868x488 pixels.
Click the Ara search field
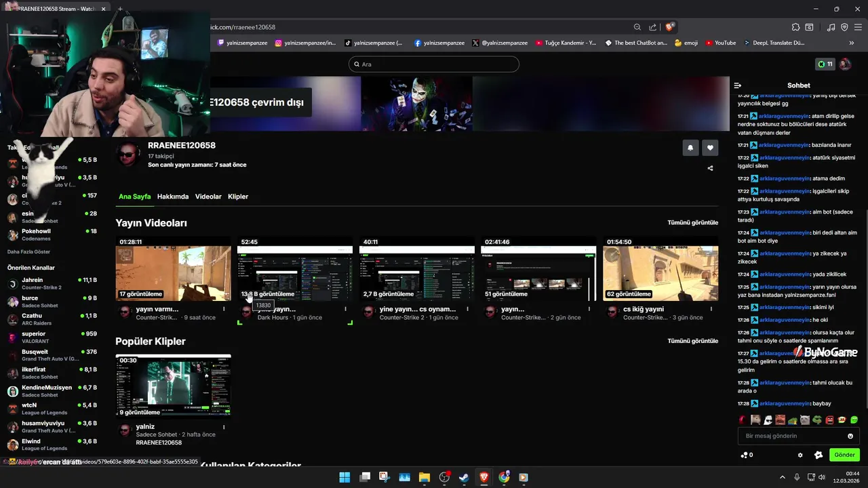click(x=434, y=64)
